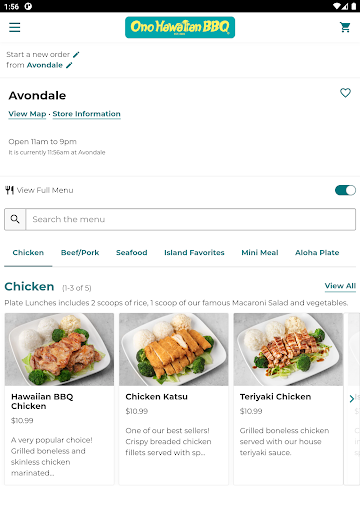The height and width of the screenshot is (512, 360).
Task: Expand chicken list via View All
Action: (340, 286)
